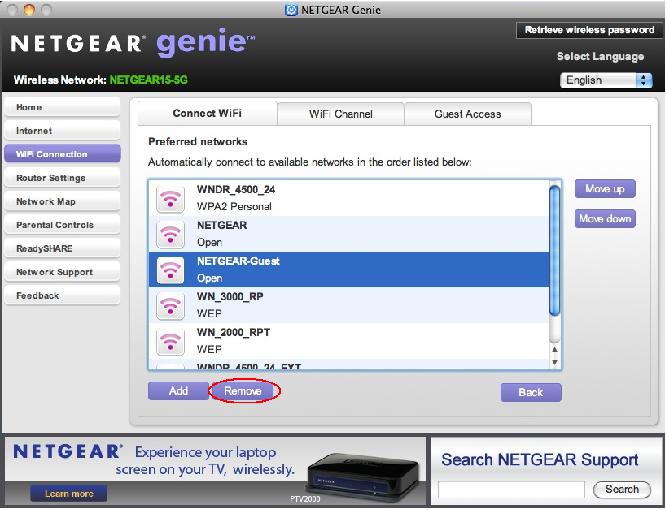Viewport: 666px width, 510px height.
Task: Click the NETGEAR Support search field
Action: pyautogui.click(x=511, y=489)
